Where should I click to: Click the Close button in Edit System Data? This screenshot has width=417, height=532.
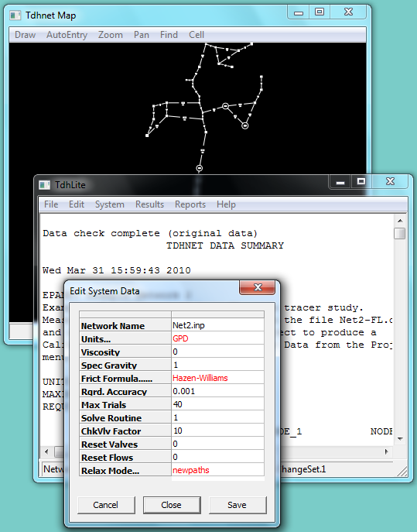click(x=172, y=505)
